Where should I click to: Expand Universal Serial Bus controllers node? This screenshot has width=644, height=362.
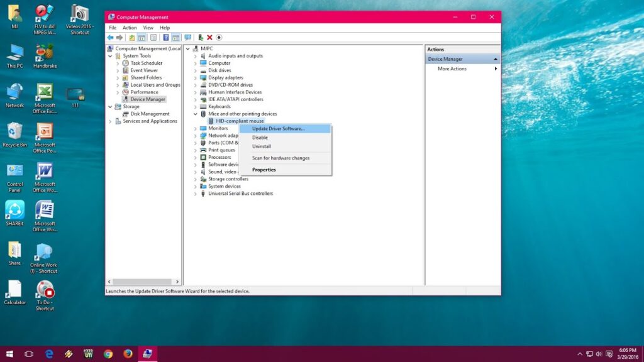pyautogui.click(x=196, y=194)
